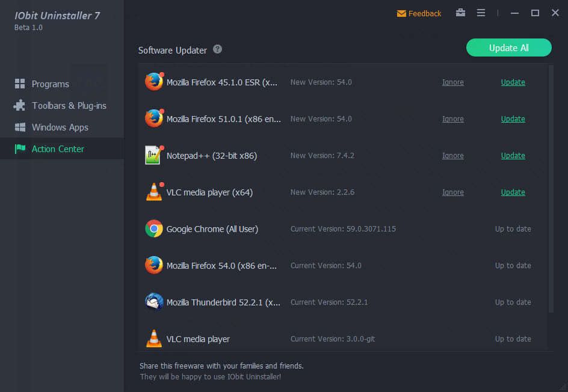Screen dimensions: 568x392
Task: Click the Firefox 51.0.1 icon
Action: (154, 118)
